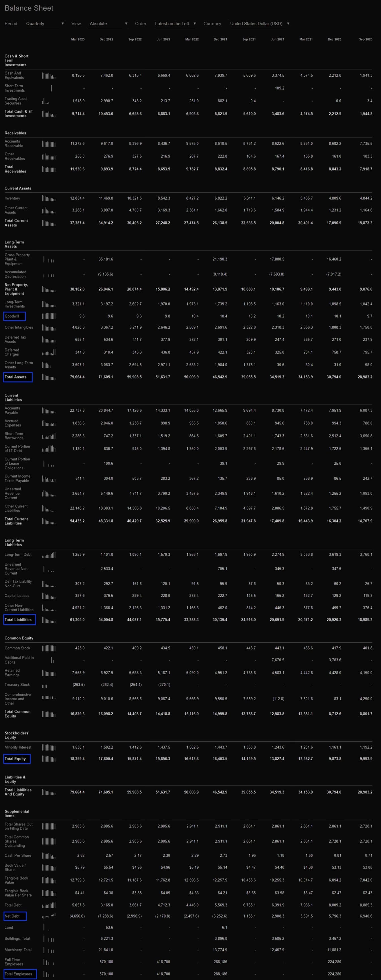Click the Mar 2023 column header
Image resolution: width=381 pixels, height=980 pixels.
pos(78,39)
